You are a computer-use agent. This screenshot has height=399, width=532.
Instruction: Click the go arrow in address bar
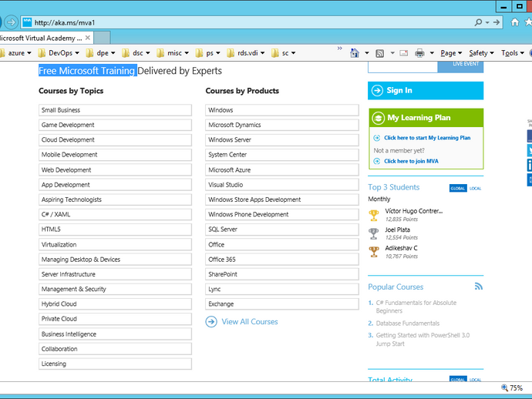(x=497, y=22)
